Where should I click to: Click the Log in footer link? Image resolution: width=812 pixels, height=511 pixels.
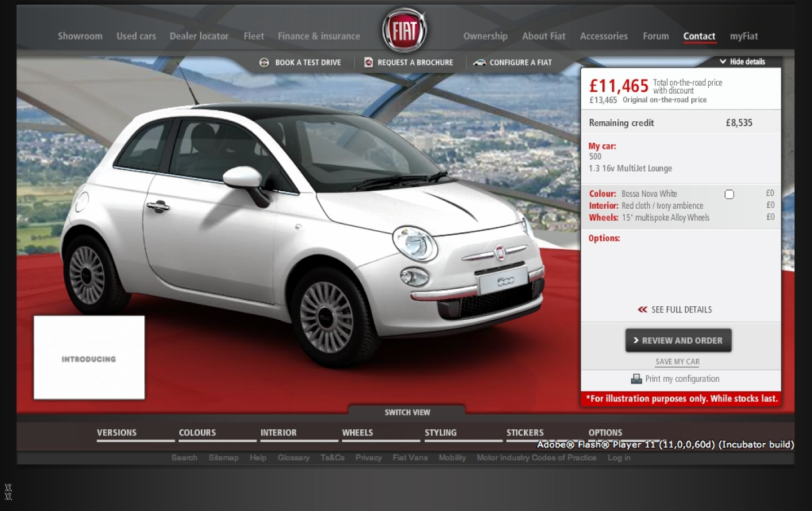tap(619, 458)
